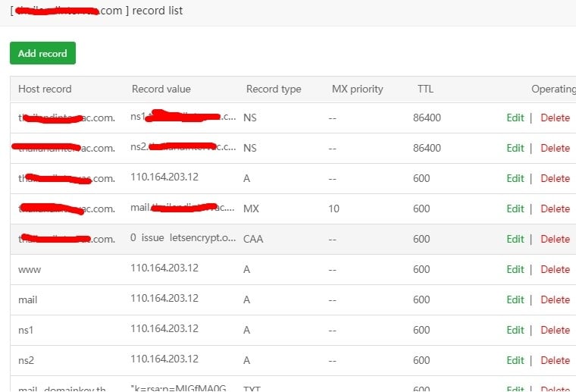This screenshot has height=392, width=576.
Task: Delete the MX record with priority 10
Action: (555, 209)
